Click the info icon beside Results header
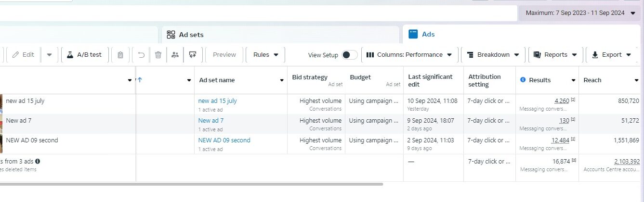Screen dimensions: 644x202 tap(523, 80)
